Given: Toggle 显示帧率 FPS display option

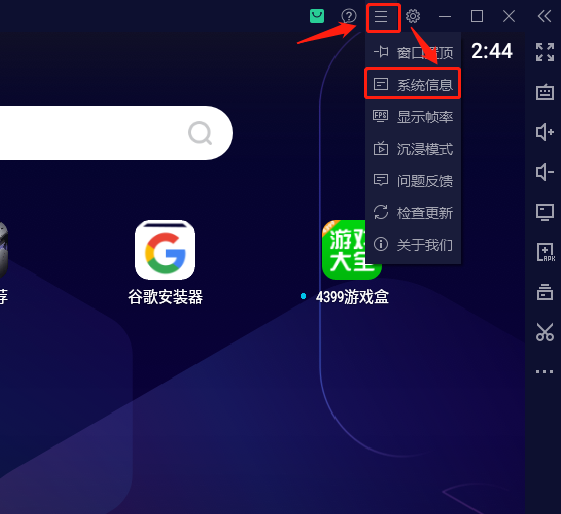Looking at the screenshot, I should click(x=413, y=117).
